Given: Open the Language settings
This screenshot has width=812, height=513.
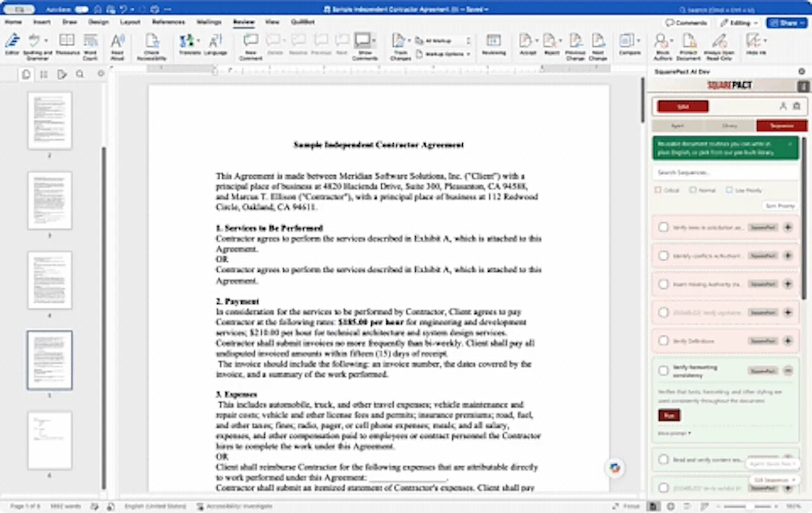Looking at the screenshot, I should [x=216, y=44].
